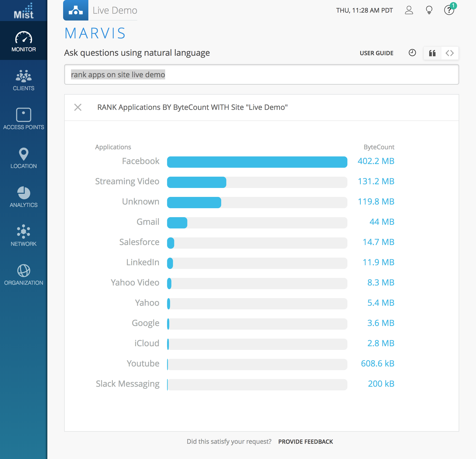Show query history clock icon
The width and height of the screenshot is (476, 459).
click(x=412, y=53)
